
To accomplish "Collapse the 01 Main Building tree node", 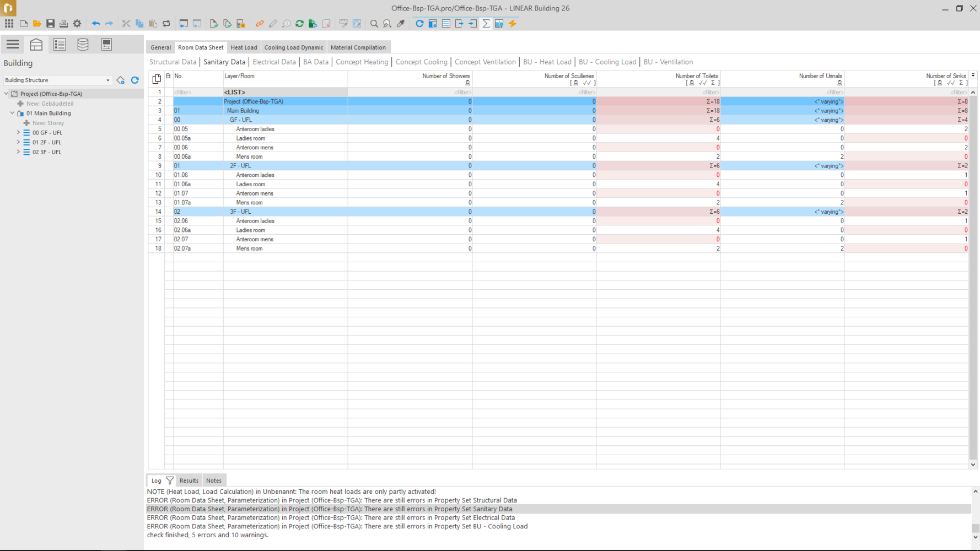I will tap(12, 114).
